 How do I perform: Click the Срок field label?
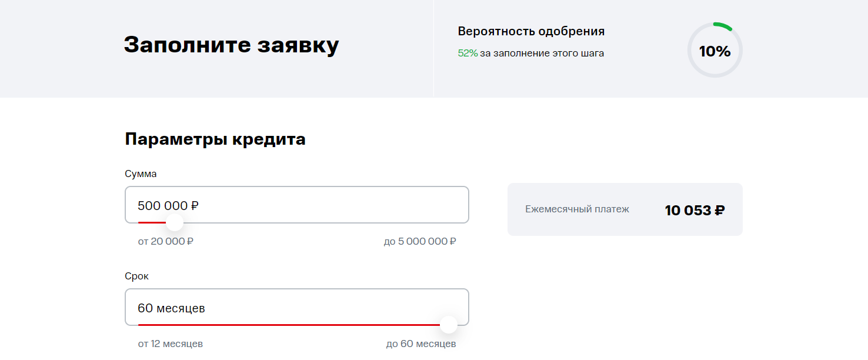pos(136,276)
